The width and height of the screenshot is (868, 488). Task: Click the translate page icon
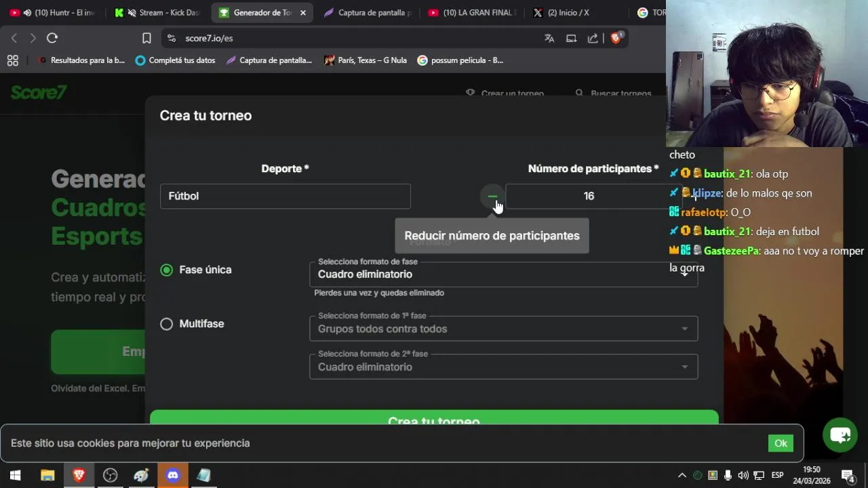pyautogui.click(x=549, y=39)
